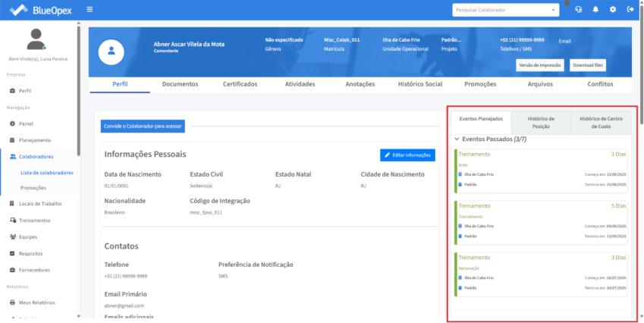
Task: Open Promoções under Colaboradores in sidebar
Action: [x=33, y=188]
